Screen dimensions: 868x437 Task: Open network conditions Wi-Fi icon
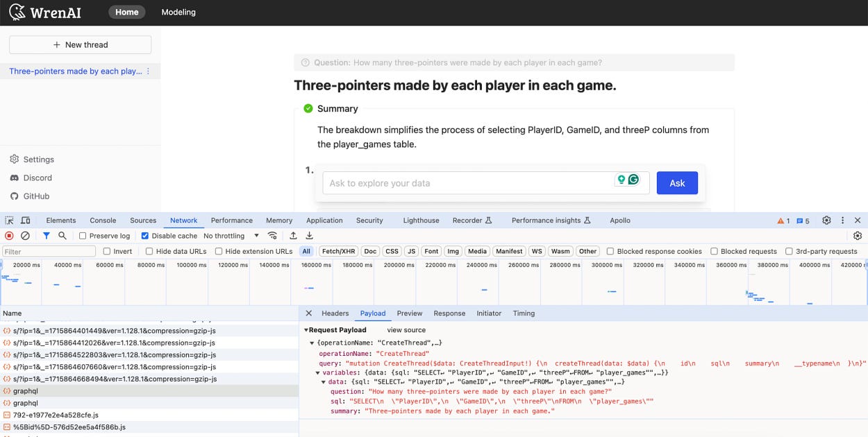[x=273, y=235]
